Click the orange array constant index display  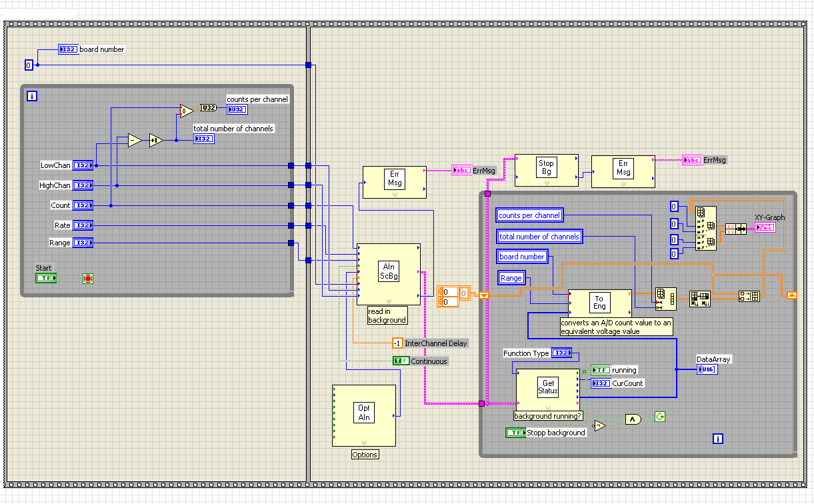pyautogui.click(x=448, y=297)
